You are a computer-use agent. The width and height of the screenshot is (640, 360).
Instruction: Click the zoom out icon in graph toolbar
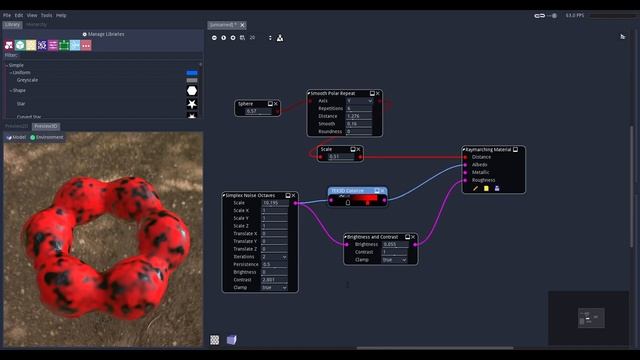pos(214,38)
